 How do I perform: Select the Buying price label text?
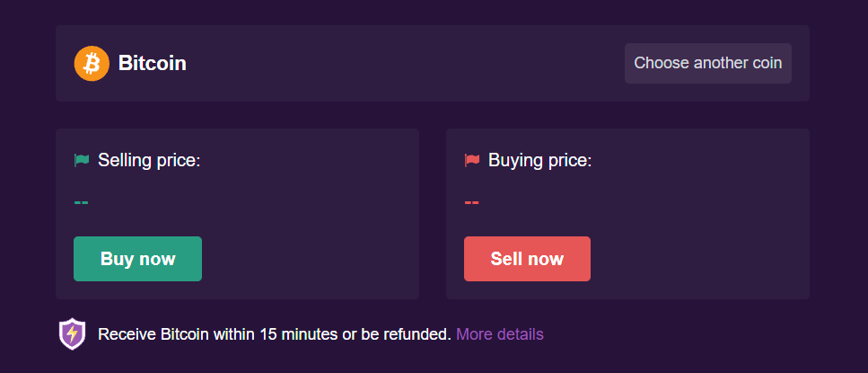(539, 161)
